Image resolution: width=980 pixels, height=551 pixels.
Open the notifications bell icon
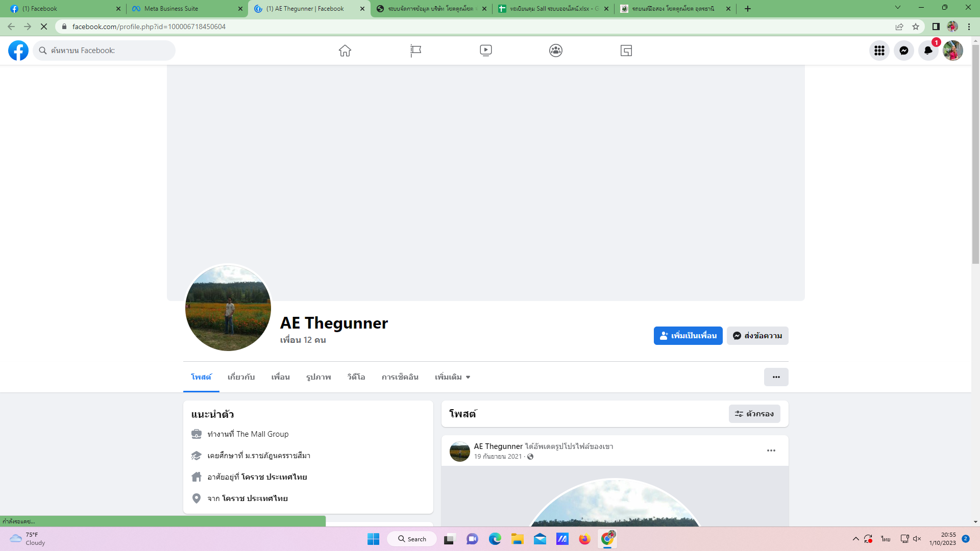pyautogui.click(x=928, y=51)
